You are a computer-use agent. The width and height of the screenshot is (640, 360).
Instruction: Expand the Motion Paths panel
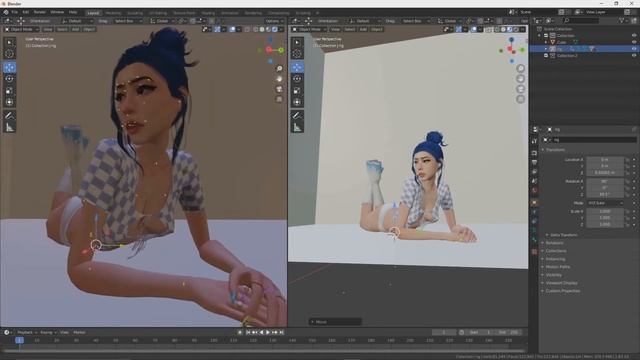[x=558, y=267]
